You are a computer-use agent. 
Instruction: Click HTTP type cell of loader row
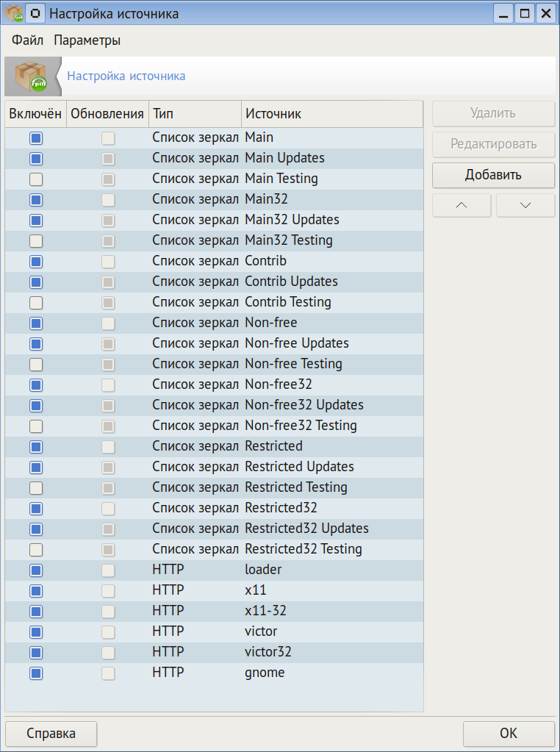(168, 570)
